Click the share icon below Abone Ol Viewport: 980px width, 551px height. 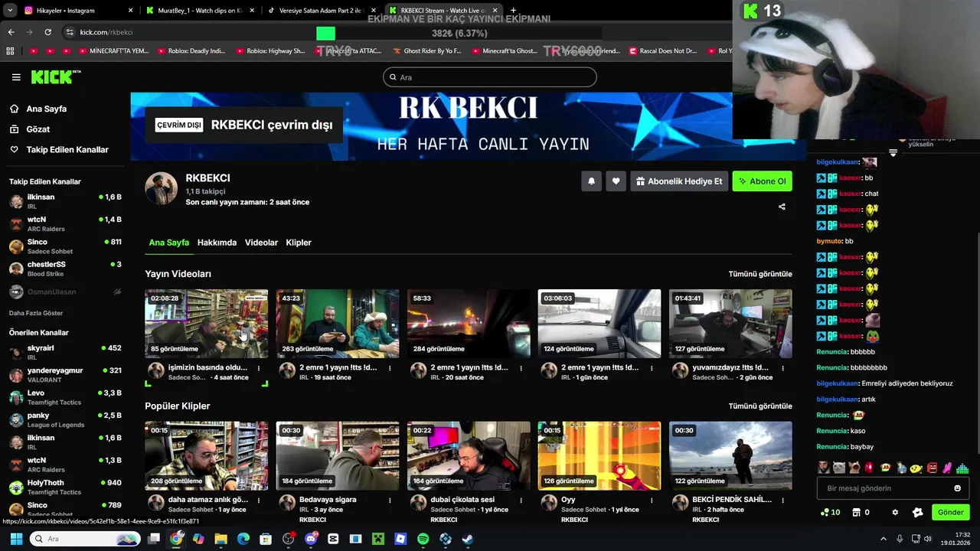(x=782, y=207)
